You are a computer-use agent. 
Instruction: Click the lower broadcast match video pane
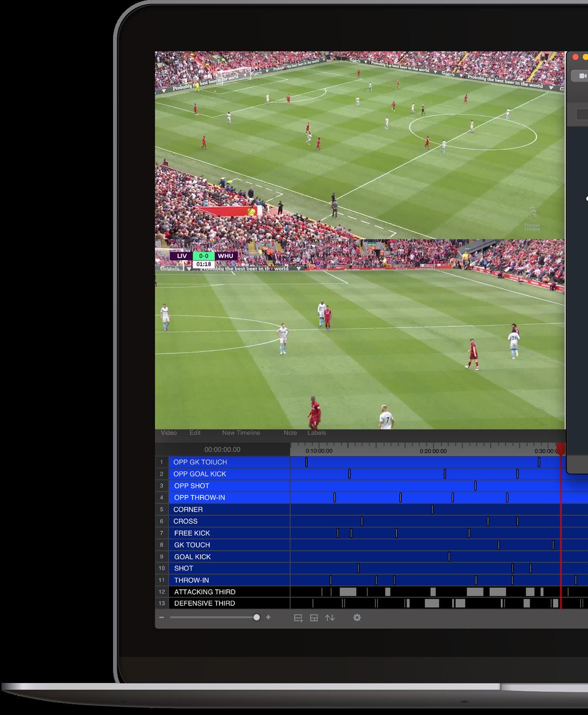point(360,334)
